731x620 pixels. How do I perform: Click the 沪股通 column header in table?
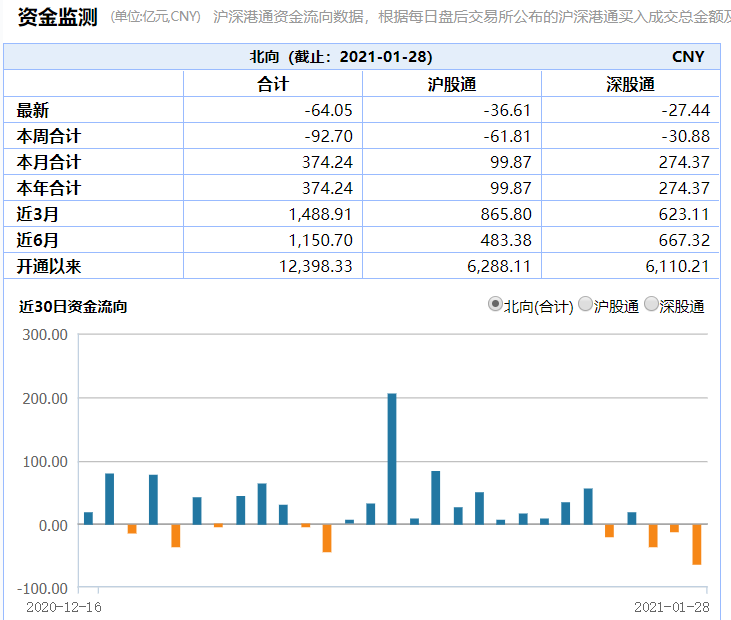(452, 84)
